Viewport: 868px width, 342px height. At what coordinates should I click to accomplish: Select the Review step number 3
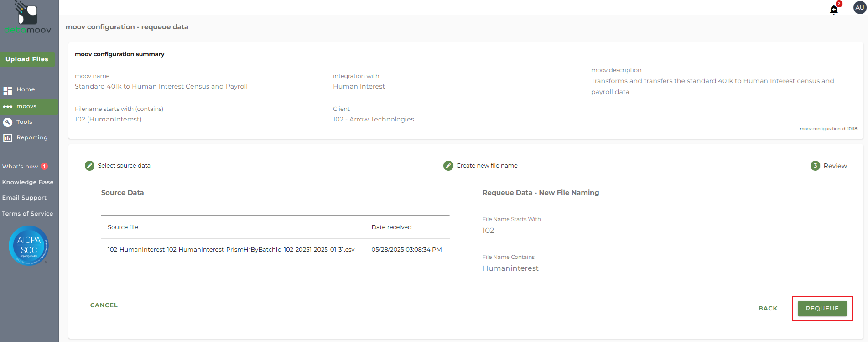coord(815,166)
